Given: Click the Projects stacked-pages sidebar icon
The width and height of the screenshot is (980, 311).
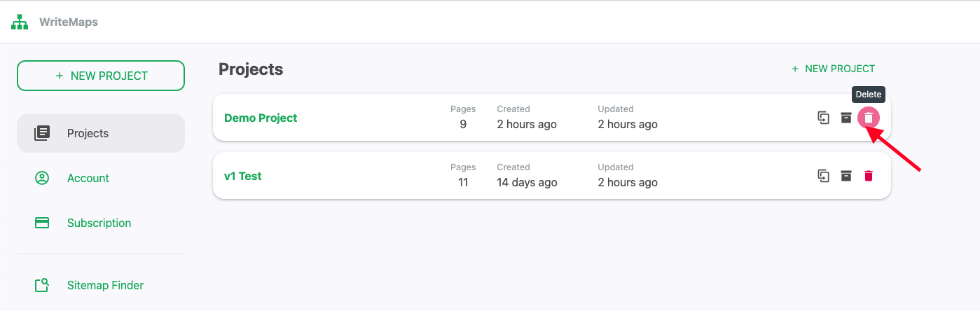Looking at the screenshot, I should coord(42,133).
